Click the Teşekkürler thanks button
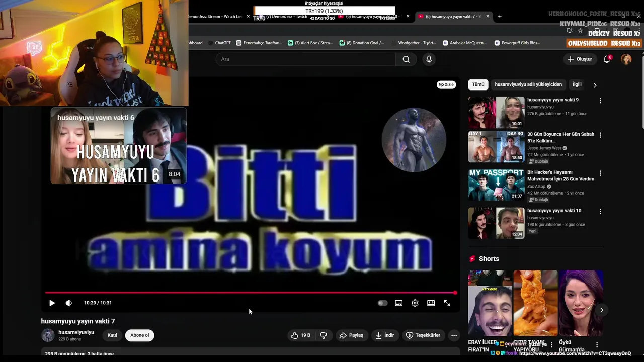 point(423,335)
